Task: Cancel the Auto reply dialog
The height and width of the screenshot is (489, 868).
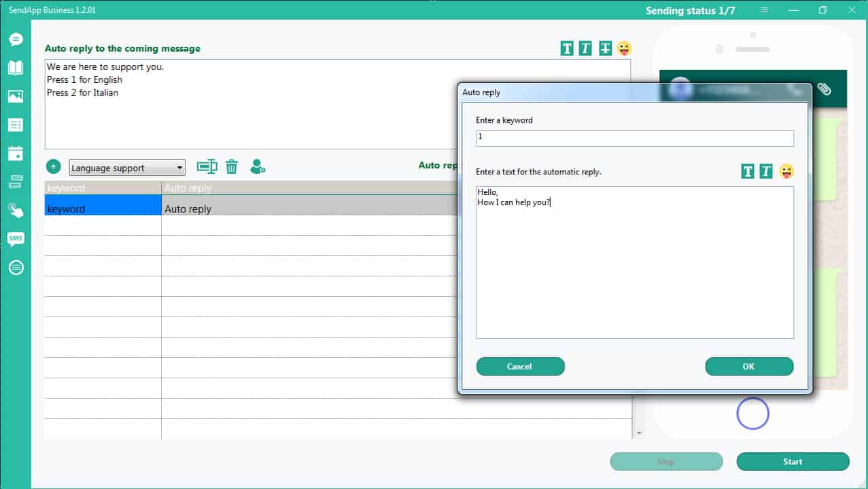Action: 520,367
